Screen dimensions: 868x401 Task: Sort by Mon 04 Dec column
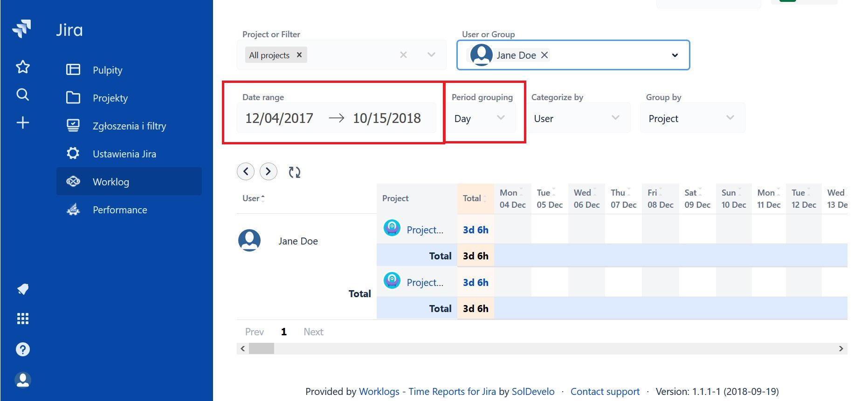[x=512, y=198]
